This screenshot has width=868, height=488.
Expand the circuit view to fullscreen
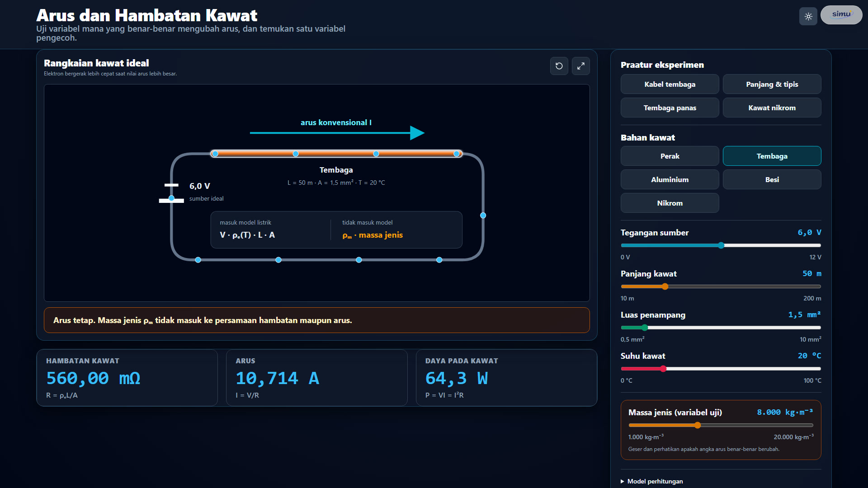(581, 66)
